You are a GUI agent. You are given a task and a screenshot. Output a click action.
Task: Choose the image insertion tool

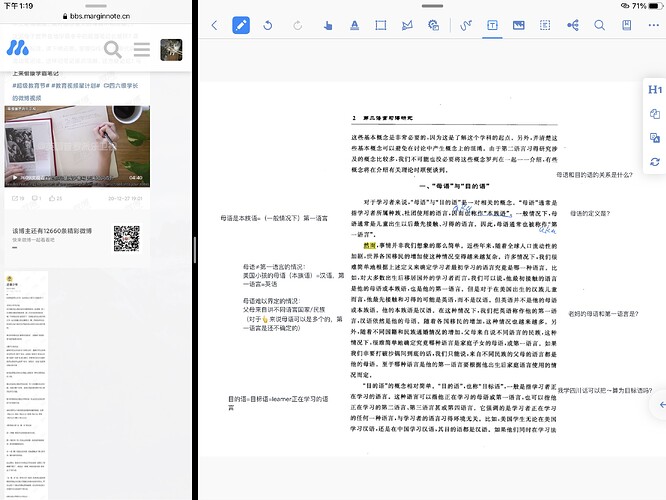[519, 25]
